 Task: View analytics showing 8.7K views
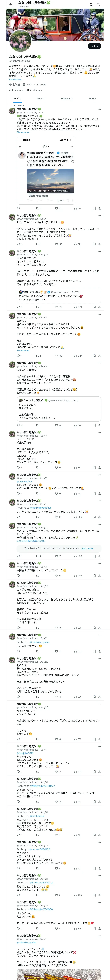coord(78,307)
